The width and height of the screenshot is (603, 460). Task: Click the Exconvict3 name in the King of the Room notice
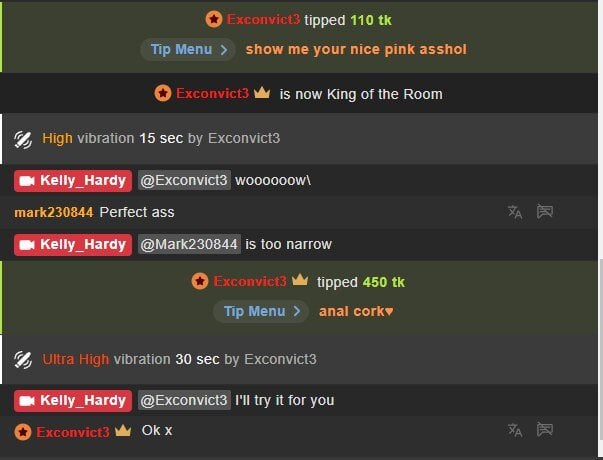point(212,93)
